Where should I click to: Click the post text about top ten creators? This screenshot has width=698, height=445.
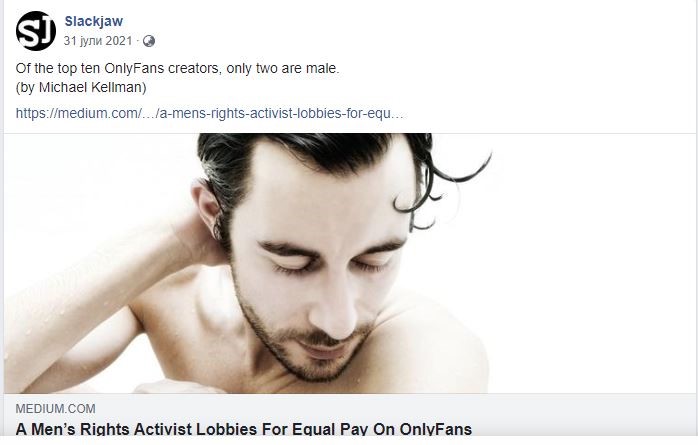click(x=178, y=69)
